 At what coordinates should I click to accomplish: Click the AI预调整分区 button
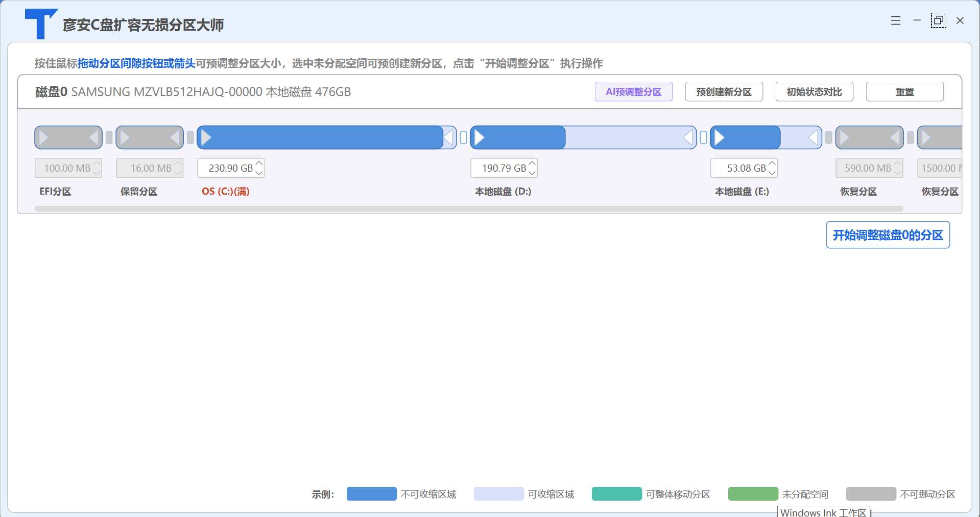click(x=634, y=92)
